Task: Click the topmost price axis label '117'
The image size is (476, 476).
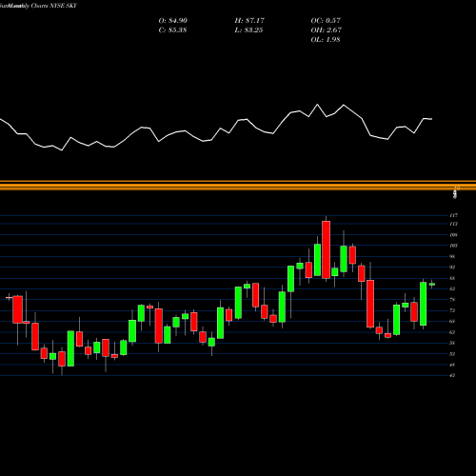Action: (454, 215)
